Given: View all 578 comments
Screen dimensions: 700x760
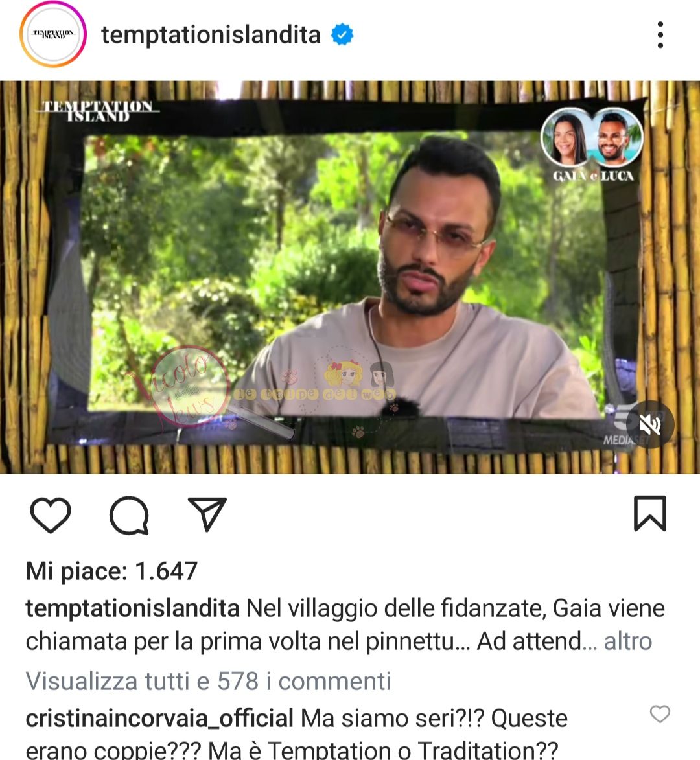Looking at the screenshot, I should click(209, 681).
